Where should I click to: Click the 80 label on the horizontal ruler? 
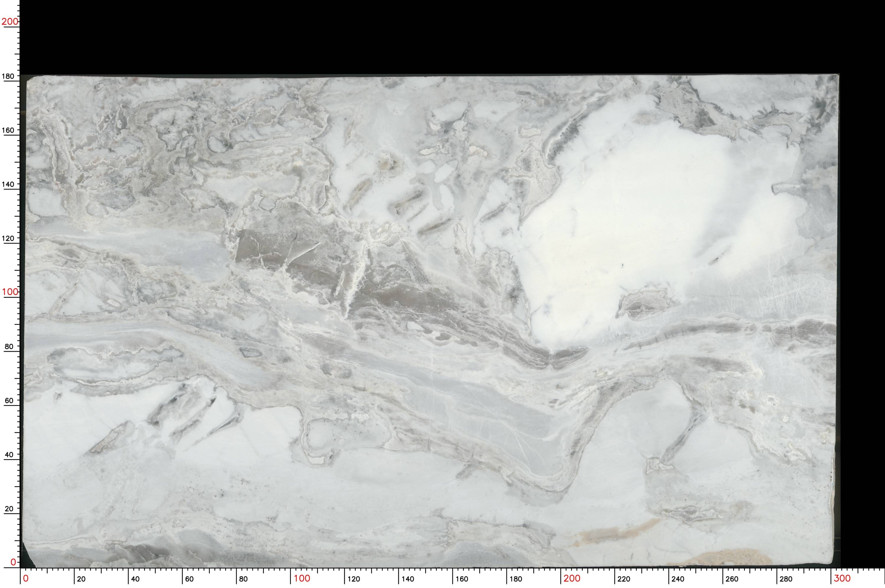pyautogui.click(x=243, y=579)
